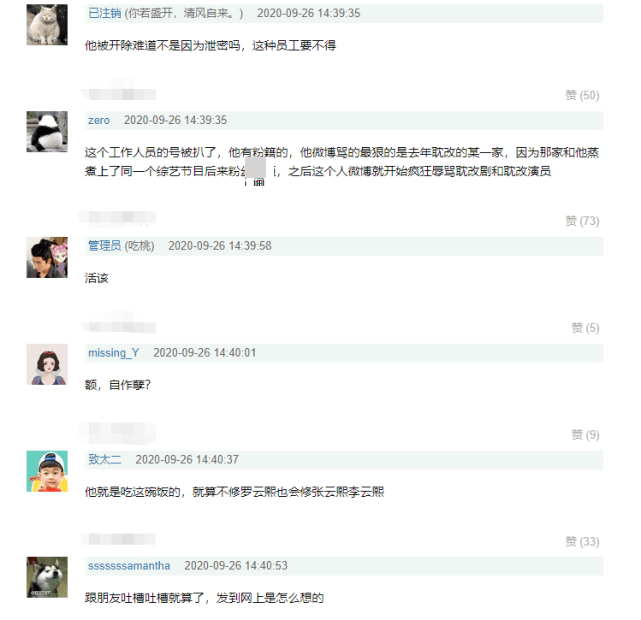Open the panda avatar profile
Viewport: 641px width, 620px height.
46,131
